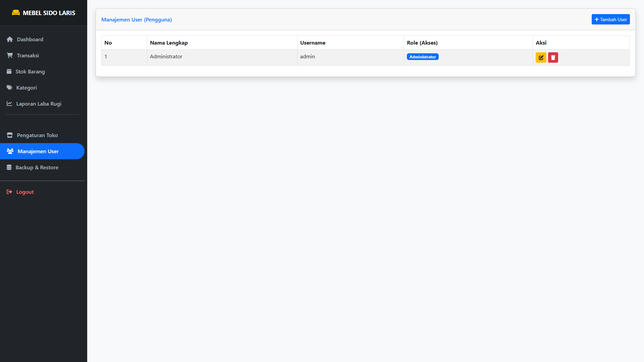The width and height of the screenshot is (644, 362).
Task: Click the Logout arrow icon
Action: [x=9, y=192]
